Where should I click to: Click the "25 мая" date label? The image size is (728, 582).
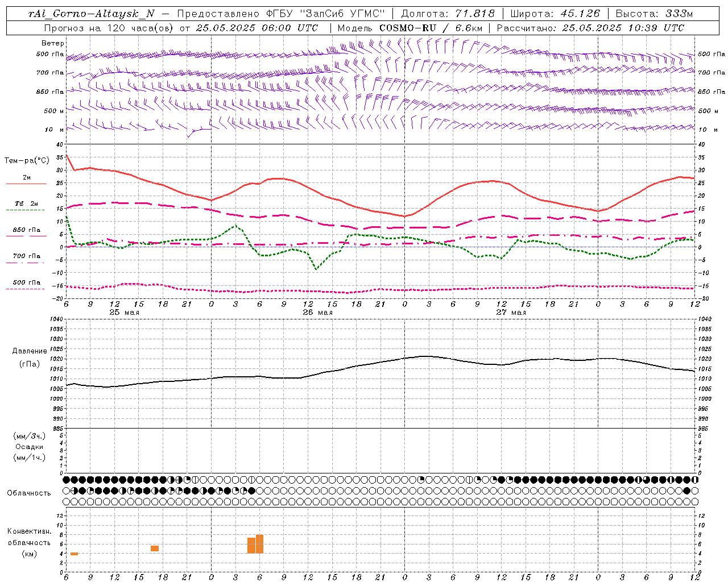pyautogui.click(x=124, y=313)
